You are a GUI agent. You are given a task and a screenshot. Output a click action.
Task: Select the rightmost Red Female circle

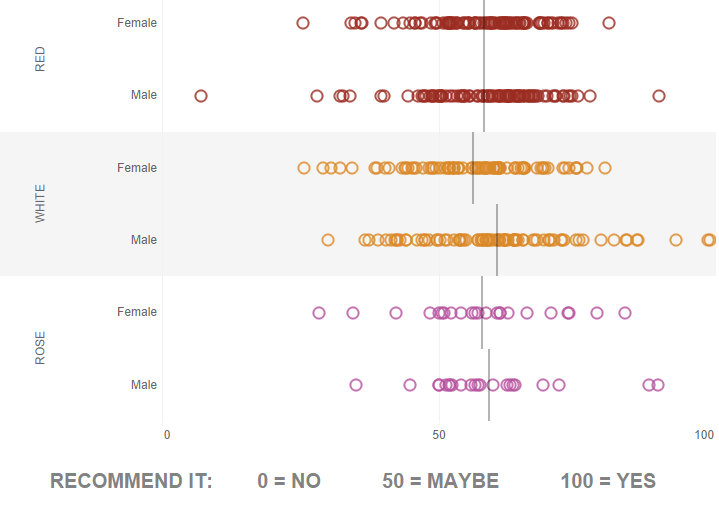pyautogui.click(x=609, y=23)
